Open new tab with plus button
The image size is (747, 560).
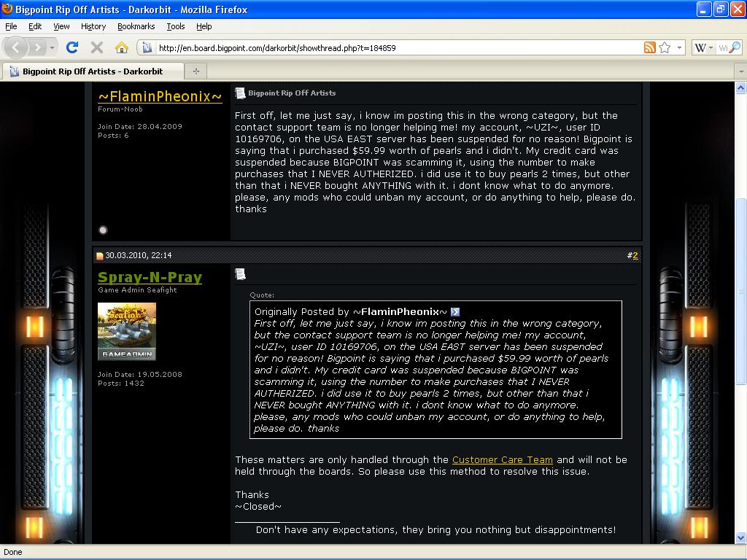[x=196, y=71]
